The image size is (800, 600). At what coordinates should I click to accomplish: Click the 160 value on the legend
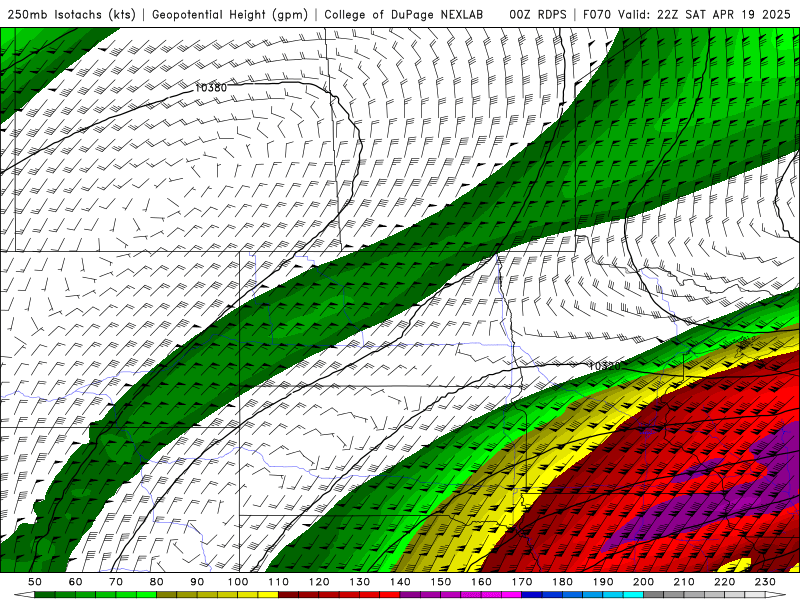tap(481, 582)
